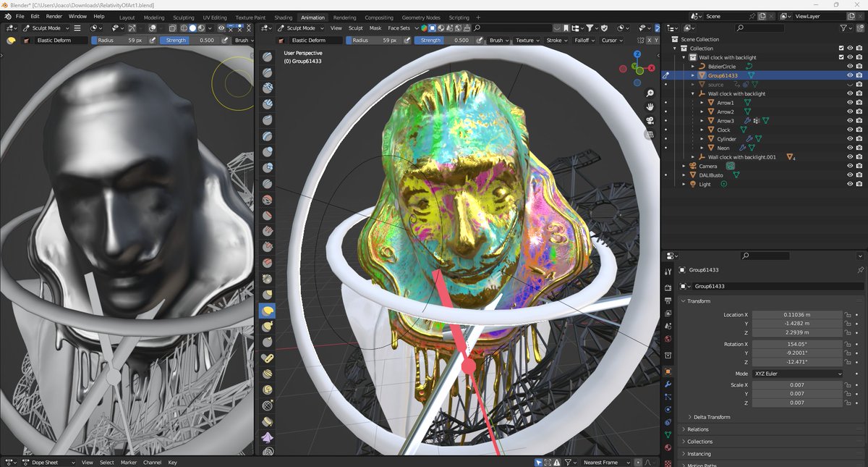
Task: Select the active Elastic Deform brush tool
Action: pyautogui.click(x=268, y=311)
